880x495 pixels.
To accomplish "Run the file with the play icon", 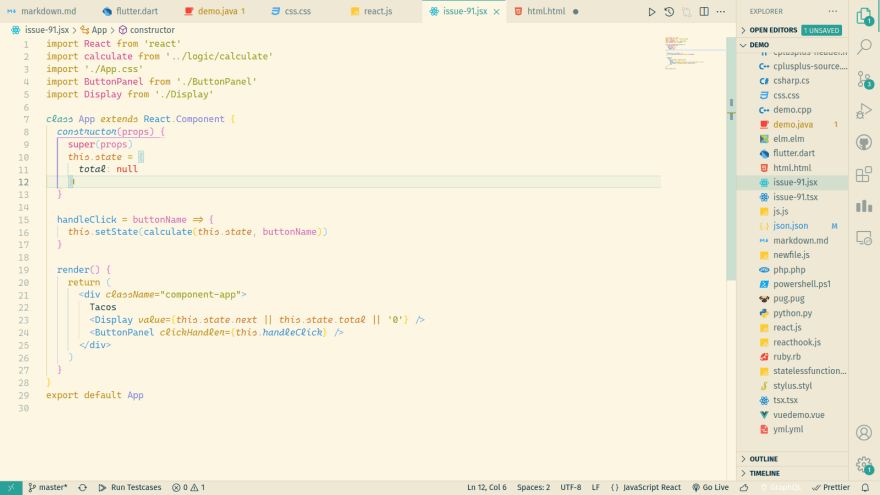I will point(652,11).
